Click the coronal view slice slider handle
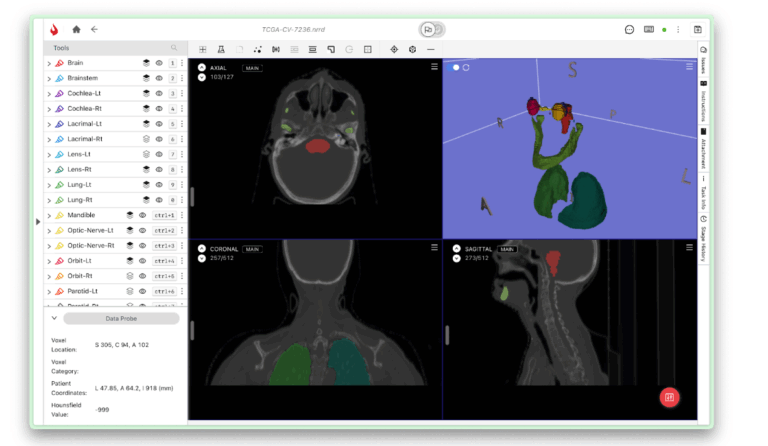This screenshot has width=768, height=446. click(192, 330)
